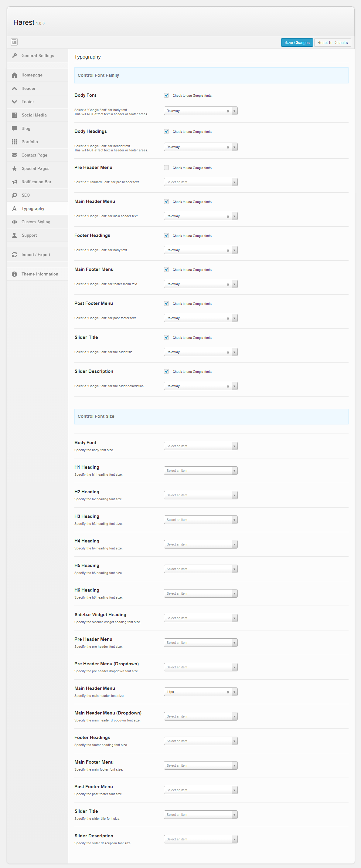
Task: Open the H1 Heading font size dropdown
Action: coord(201,471)
